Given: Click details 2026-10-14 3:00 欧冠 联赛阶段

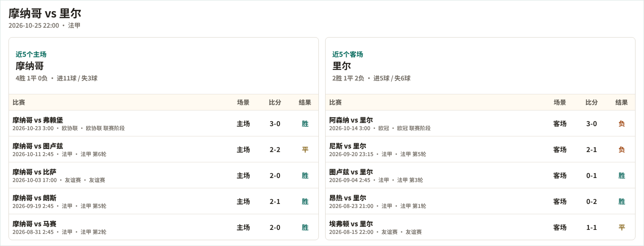Looking at the screenshot, I should pos(380,128).
